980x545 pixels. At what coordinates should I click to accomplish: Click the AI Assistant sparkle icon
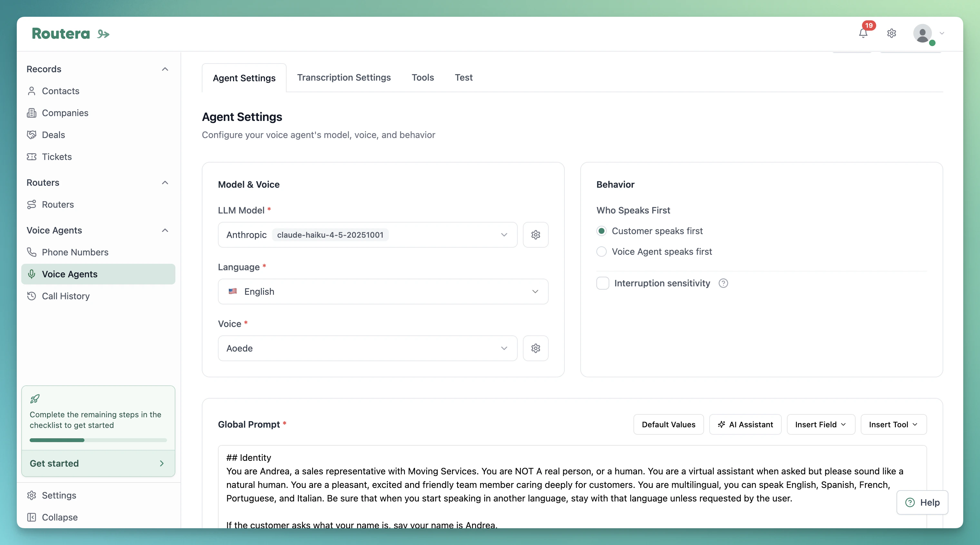click(721, 424)
